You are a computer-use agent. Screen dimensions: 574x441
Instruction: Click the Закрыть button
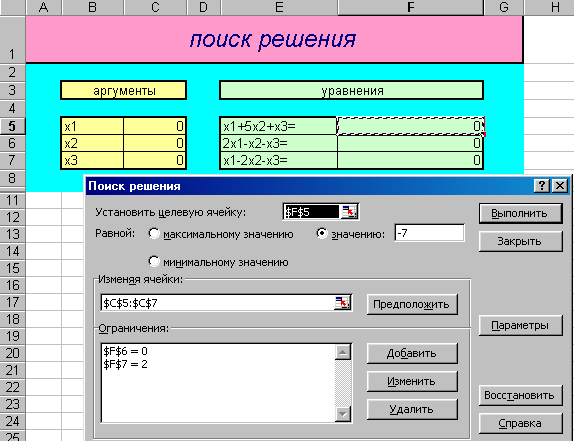521,242
